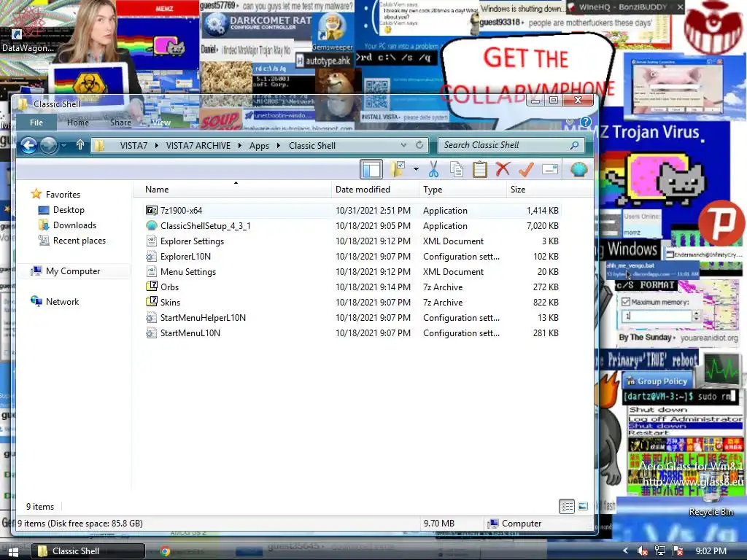Viewport: 747px width, 560px height.
Task: Open Classic Shell settings shell icon
Action: [x=578, y=169]
